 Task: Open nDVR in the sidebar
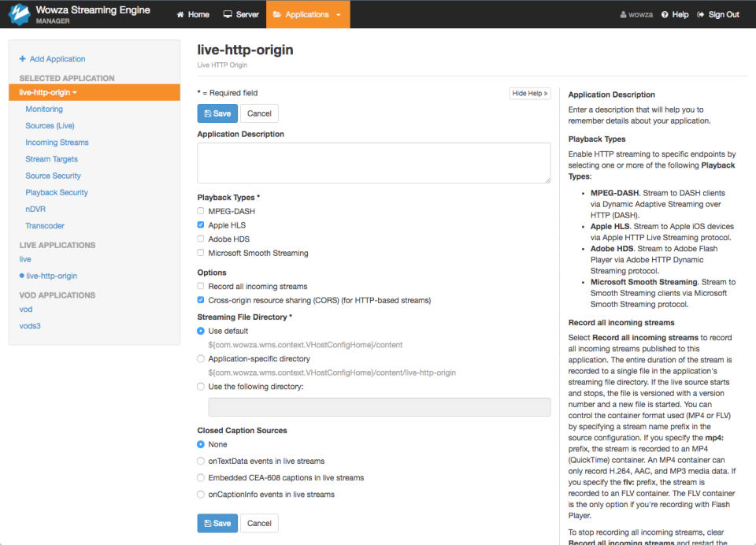(x=35, y=209)
